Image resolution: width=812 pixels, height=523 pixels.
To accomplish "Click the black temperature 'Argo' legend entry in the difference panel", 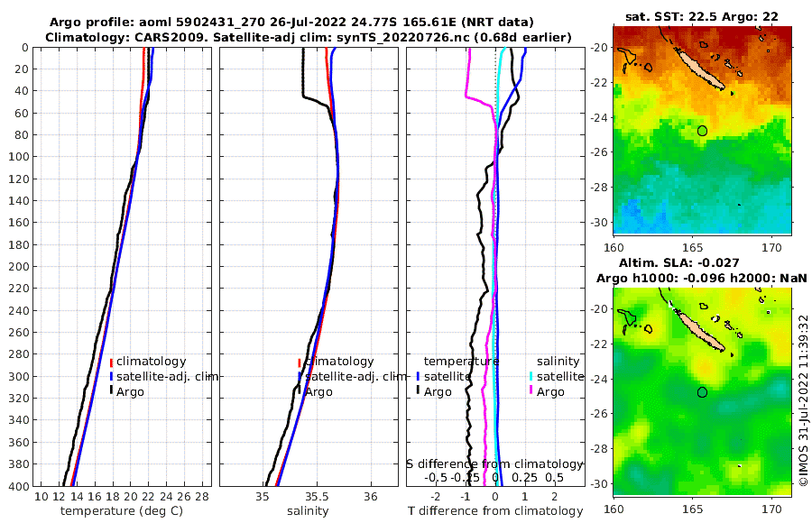I will [438, 392].
